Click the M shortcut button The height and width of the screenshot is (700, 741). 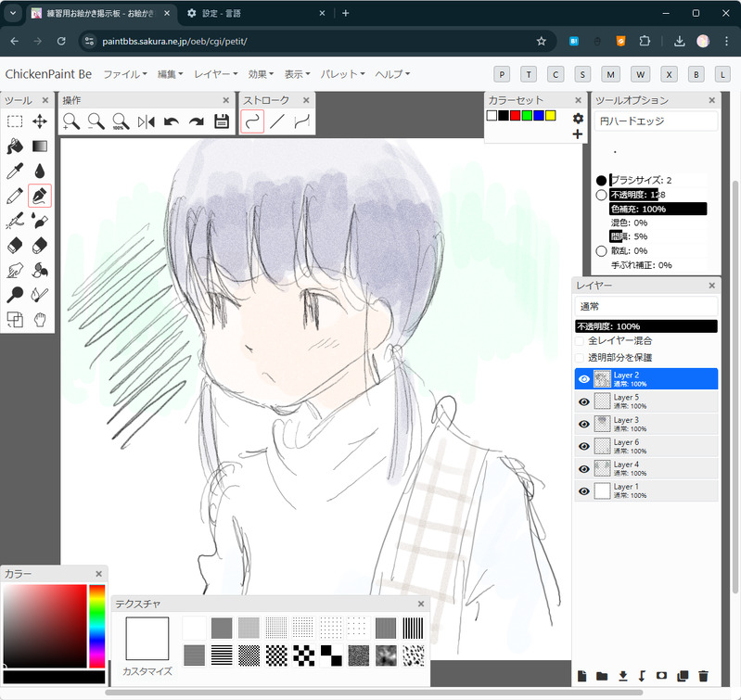(610, 74)
